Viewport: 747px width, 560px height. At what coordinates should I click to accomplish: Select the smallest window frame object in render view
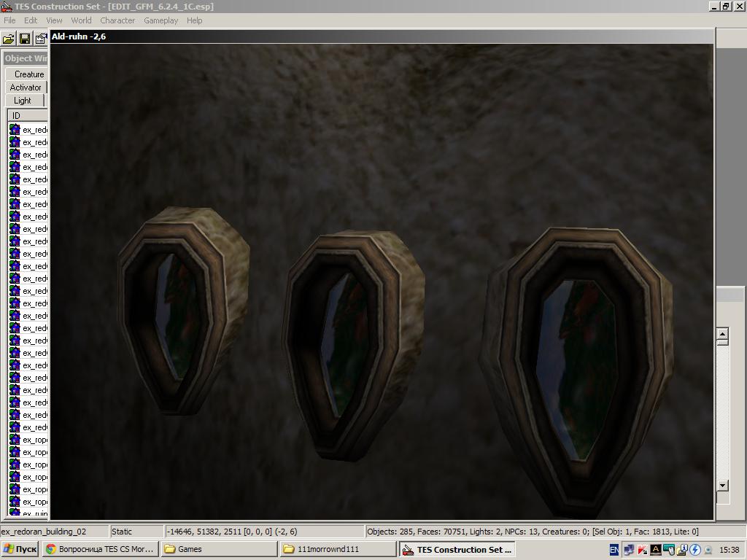183,311
